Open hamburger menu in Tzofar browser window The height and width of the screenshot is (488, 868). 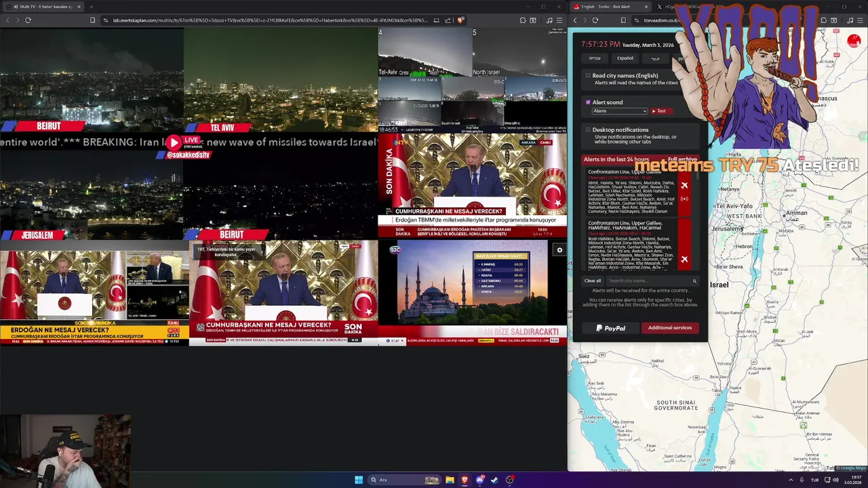point(861,20)
